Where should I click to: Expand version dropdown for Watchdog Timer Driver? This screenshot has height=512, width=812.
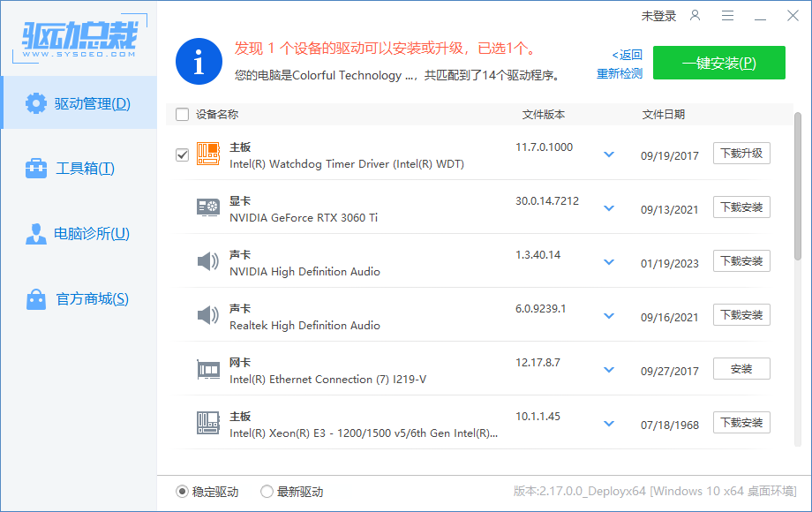tap(609, 154)
